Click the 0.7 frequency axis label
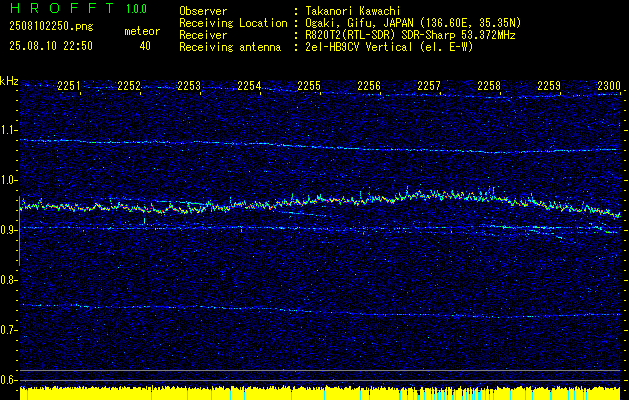This screenshot has height=400, width=629. [x=8, y=330]
